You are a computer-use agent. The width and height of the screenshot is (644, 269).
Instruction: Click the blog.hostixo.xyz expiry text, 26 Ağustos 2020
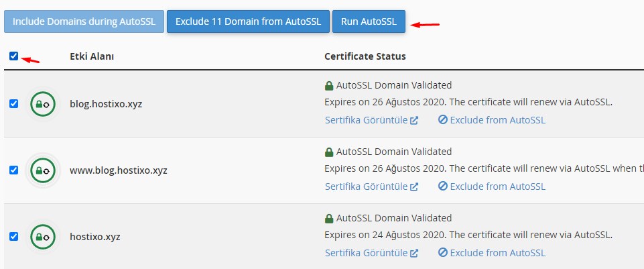[468, 103]
